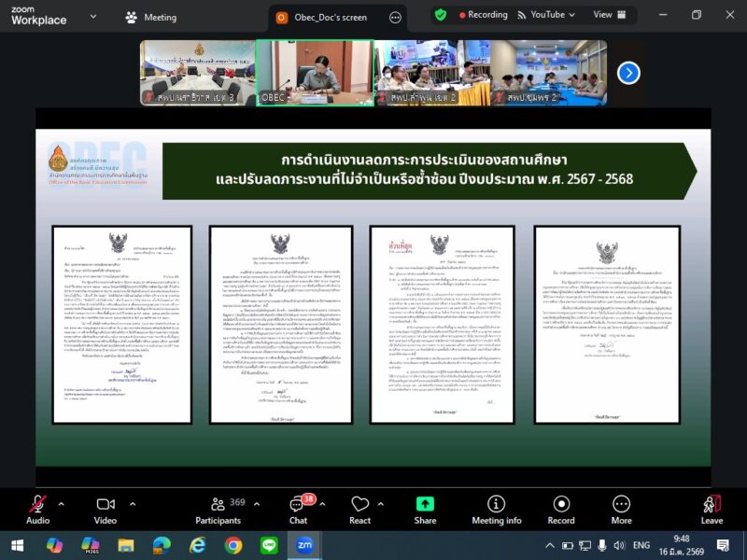Expand video options arrow next to Video
747x560 pixels.
pos(133,503)
